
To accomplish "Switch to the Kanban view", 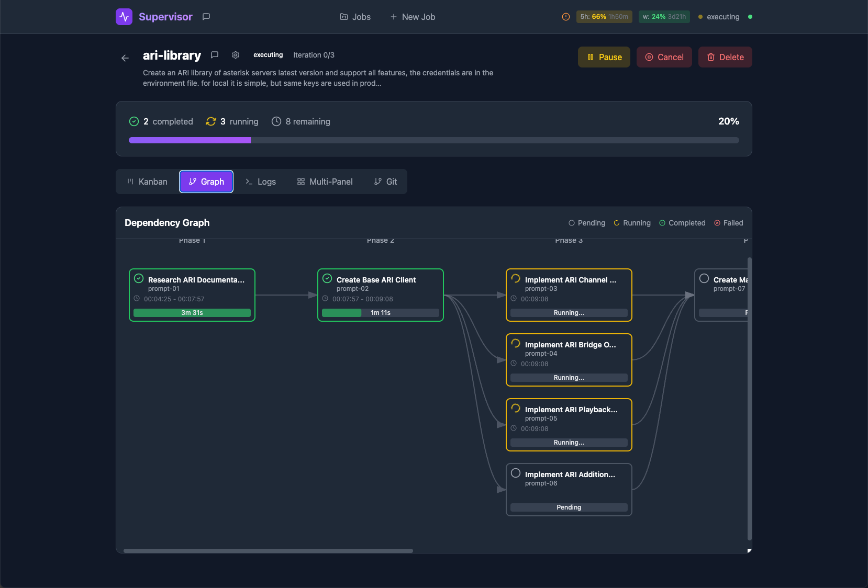I will coord(147,182).
